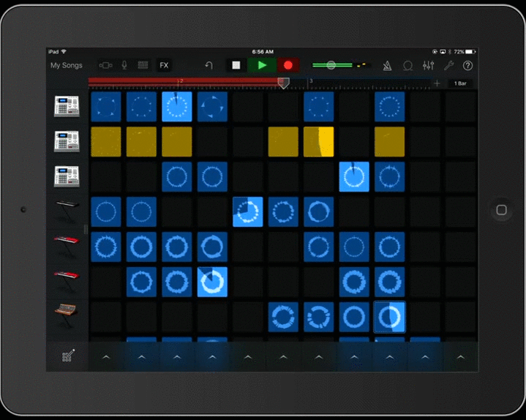Start third drum row cell in column 3

point(177,177)
